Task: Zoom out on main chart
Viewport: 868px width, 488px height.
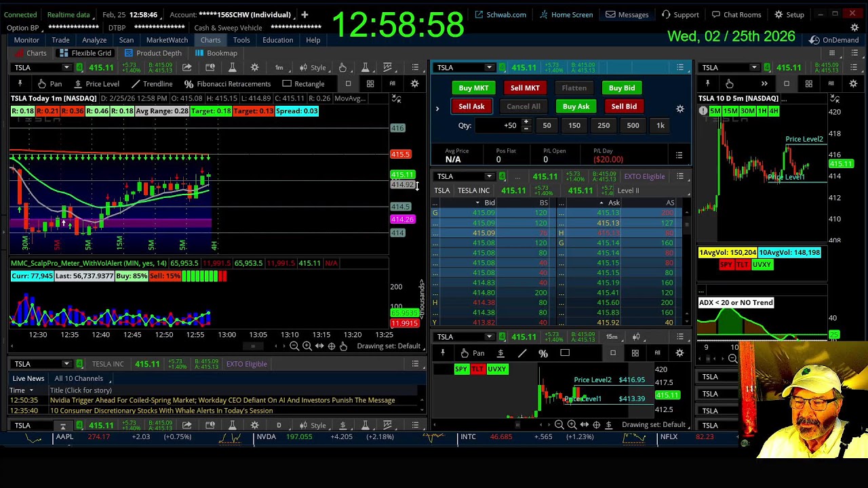Action: [294, 346]
